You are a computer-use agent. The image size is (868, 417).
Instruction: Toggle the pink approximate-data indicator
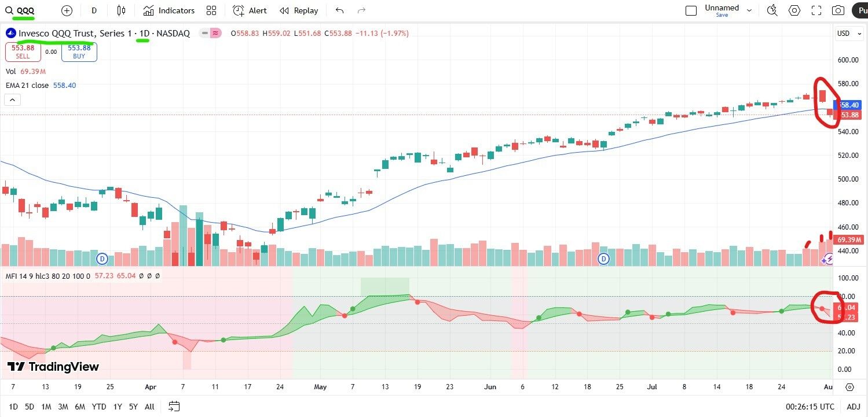(215, 34)
